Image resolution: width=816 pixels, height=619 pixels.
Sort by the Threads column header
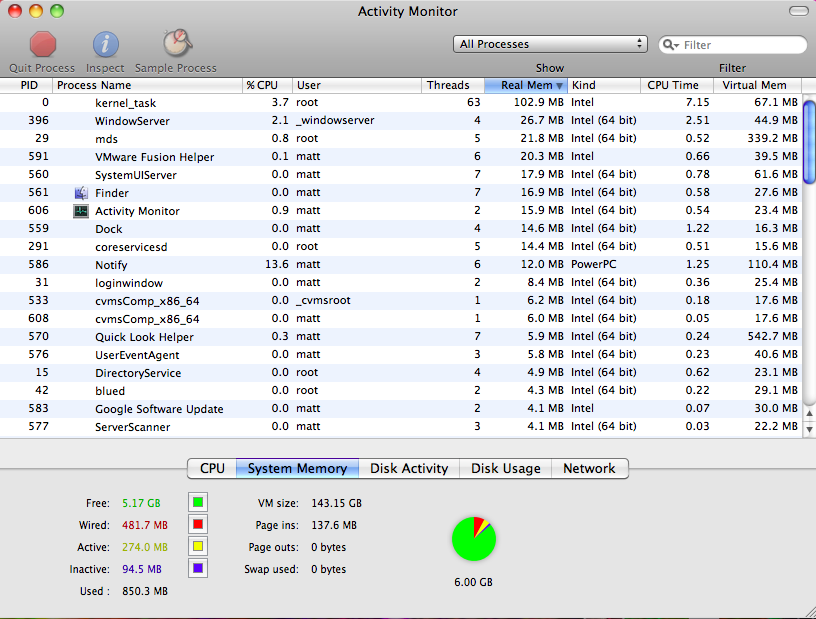(453, 85)
